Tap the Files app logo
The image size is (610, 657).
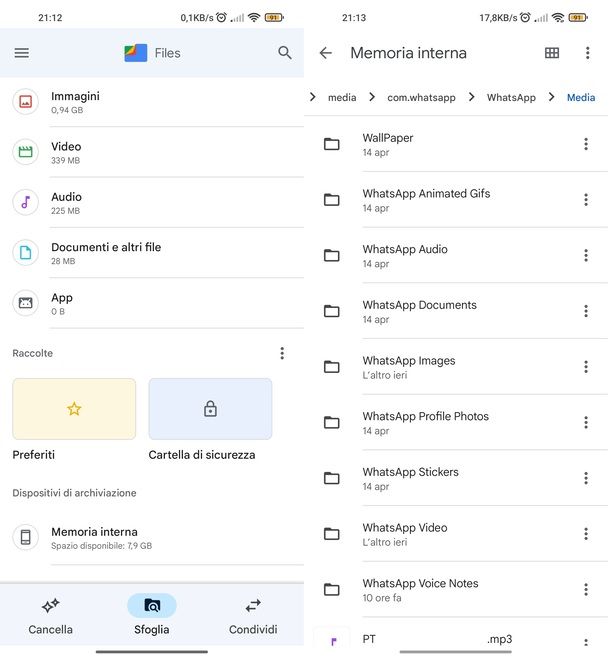pos(135,53)
